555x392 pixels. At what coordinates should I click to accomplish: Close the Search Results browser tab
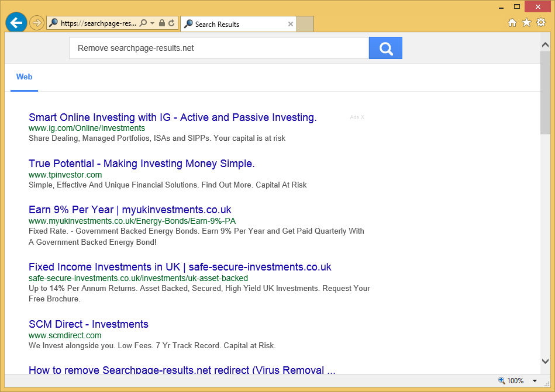point(291,24)
